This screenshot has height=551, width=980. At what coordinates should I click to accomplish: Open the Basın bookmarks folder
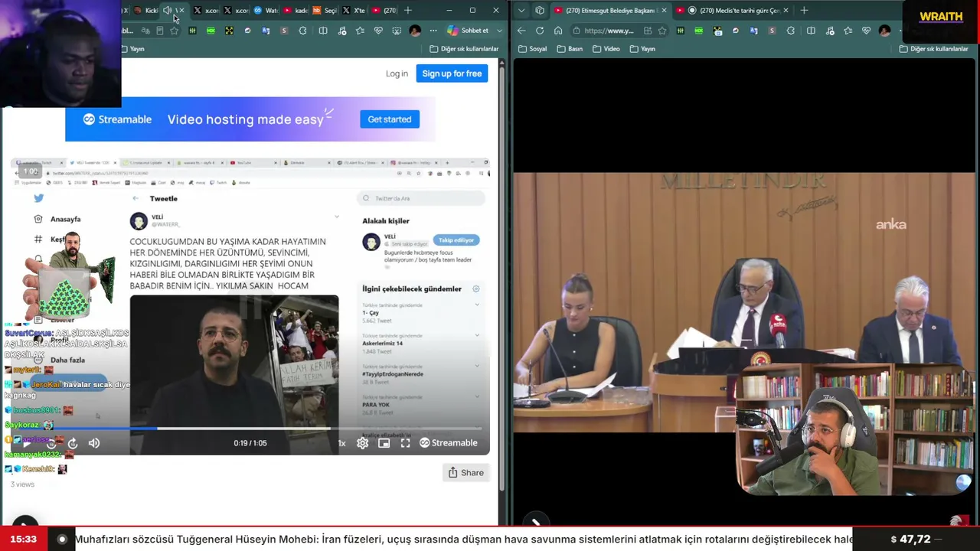click(x=569, y=49)
